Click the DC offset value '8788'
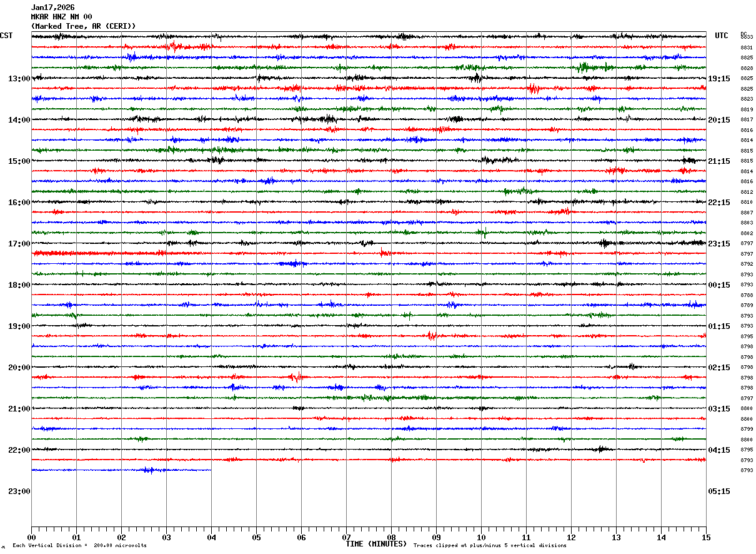 747,295
